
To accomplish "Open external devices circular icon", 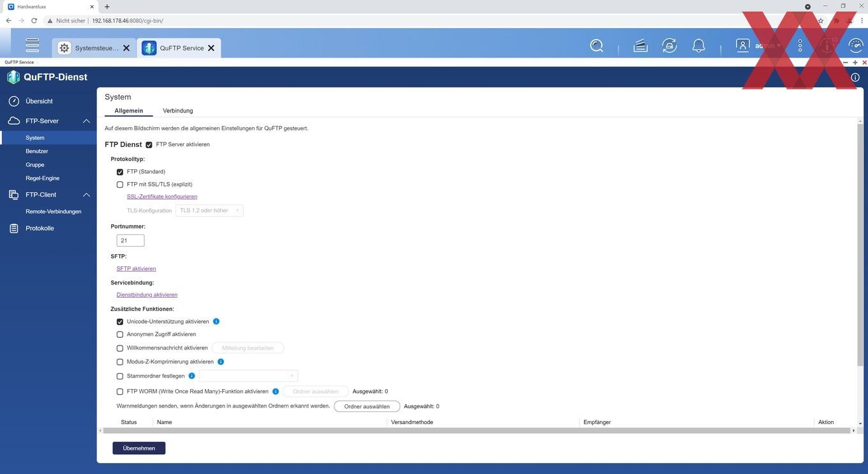I will tap(669, 45).
